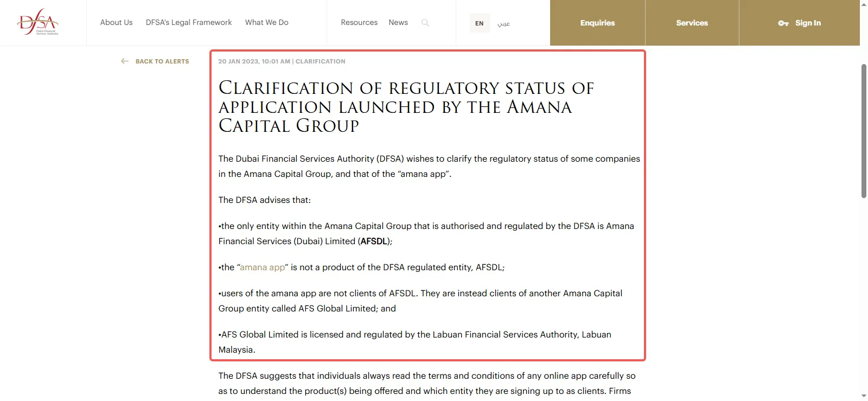Click the date stamp 20 JAN 2023, 10:01 AM

point(254,61)
